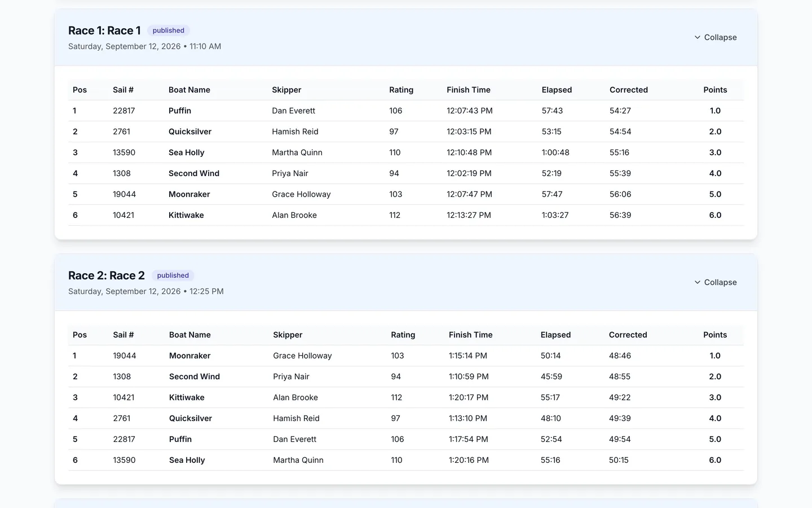Viewport: 812px width, 508px height.
Task: Select Quicksilver boat name in Race 1
Action: click(x=190, y=132)
